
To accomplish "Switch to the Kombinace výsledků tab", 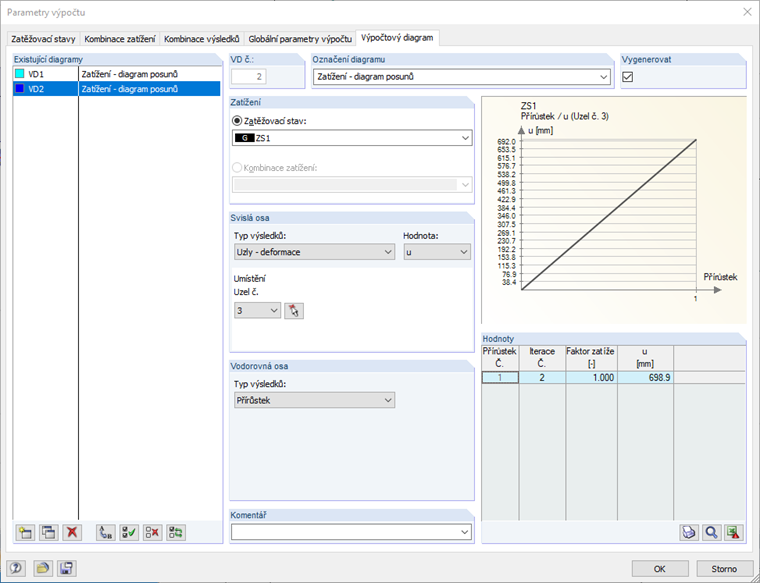I will (202, 39).
